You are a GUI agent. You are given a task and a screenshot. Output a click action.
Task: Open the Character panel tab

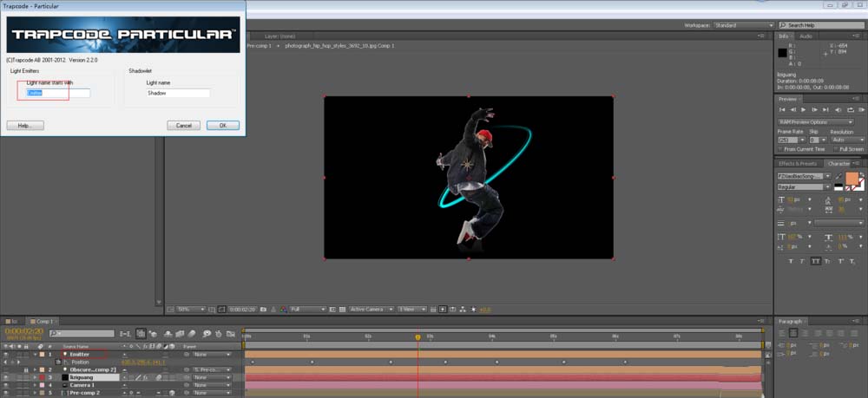[839, 164]
